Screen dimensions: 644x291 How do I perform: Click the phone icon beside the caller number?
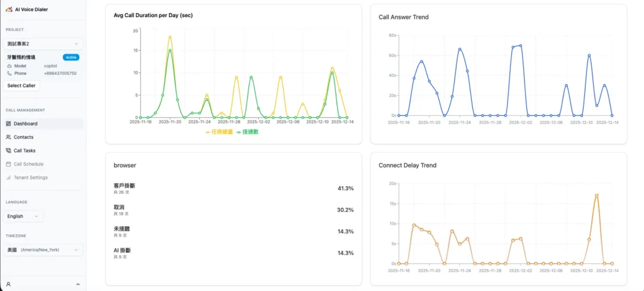[x=9, y=73]
